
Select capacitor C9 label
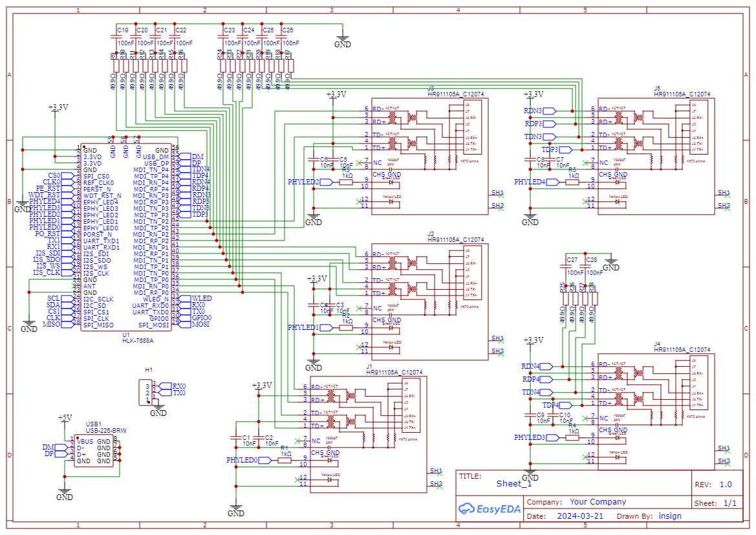pos(541,415)
